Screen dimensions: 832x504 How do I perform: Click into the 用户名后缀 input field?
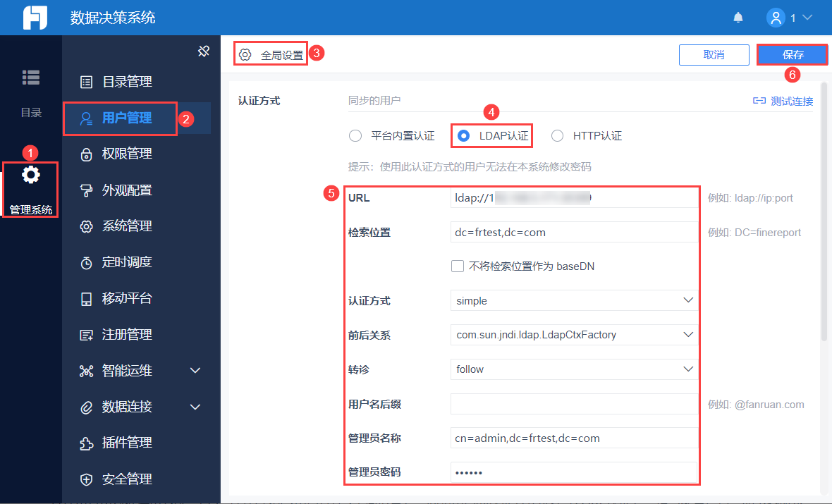574,404
